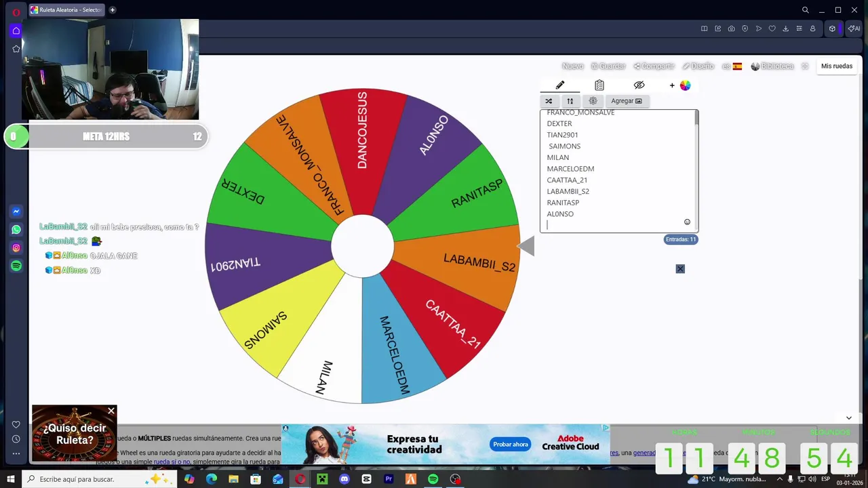Open the Biblioteca library
This screenshot has width=868, height=488.
pyautogui.click(x=772, y=66)
